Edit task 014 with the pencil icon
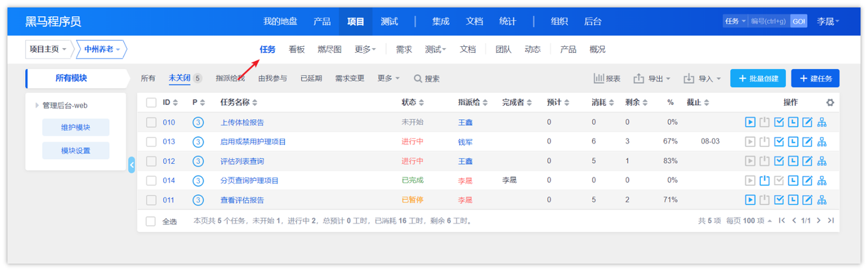This screenshot has width=868, height=271. (807, 181)
